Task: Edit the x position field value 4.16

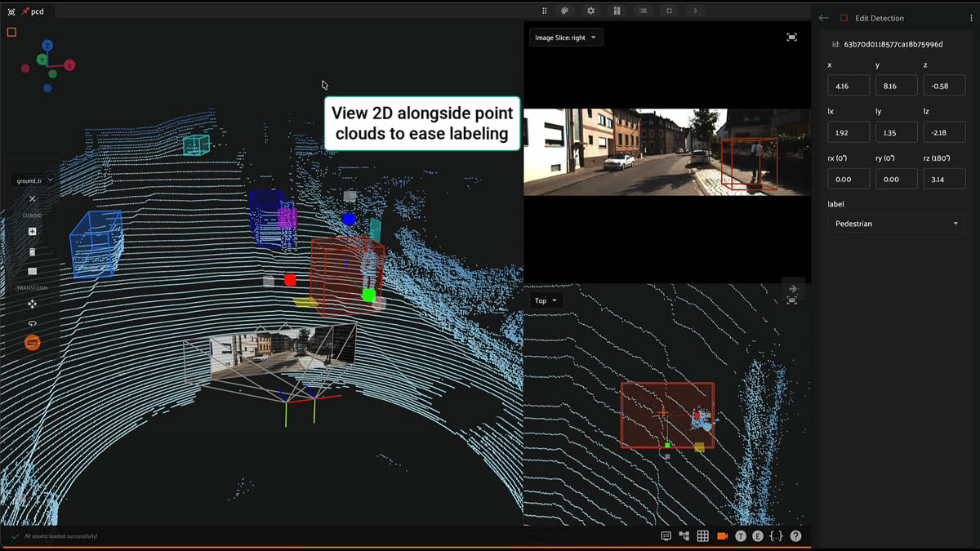Action: (849, 86)
